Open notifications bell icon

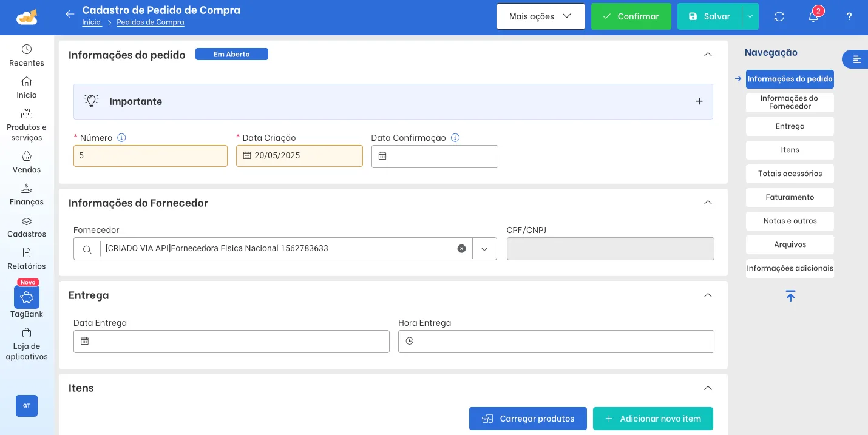813,16
